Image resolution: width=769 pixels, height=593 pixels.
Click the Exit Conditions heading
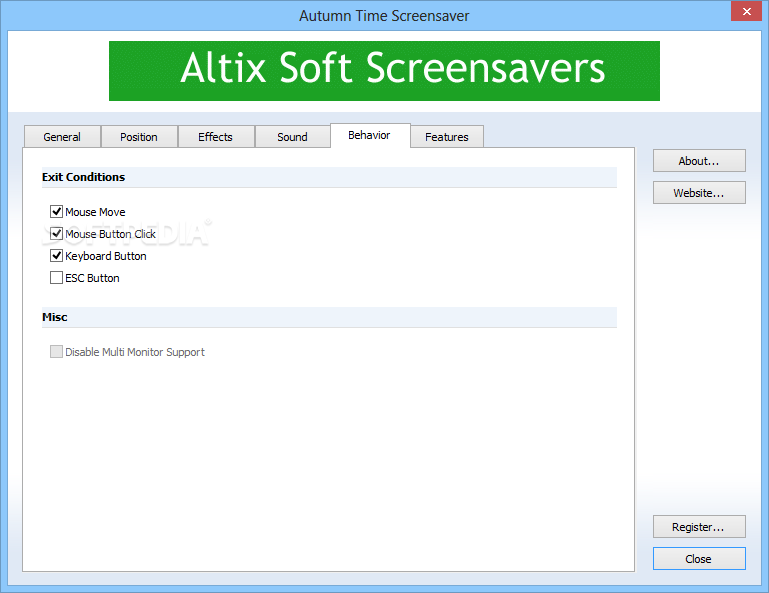(x=83, y=177)
